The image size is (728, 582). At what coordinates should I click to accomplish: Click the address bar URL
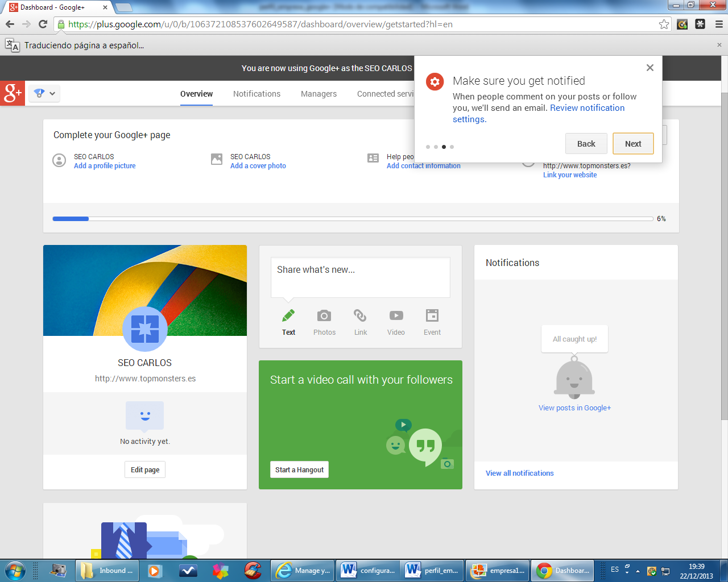click(260, 24)
